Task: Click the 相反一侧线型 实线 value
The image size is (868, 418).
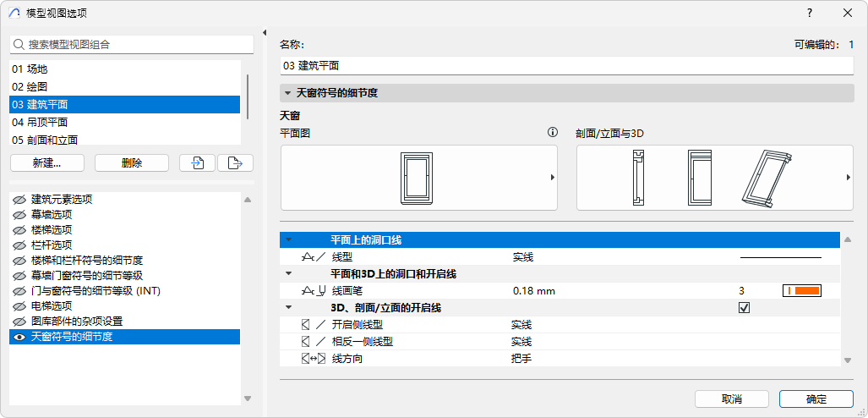Action: (x=521, y=342)
